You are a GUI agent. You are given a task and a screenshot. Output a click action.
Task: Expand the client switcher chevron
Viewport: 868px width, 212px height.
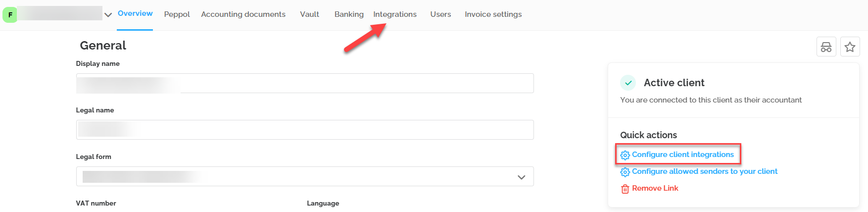[108, 15]
